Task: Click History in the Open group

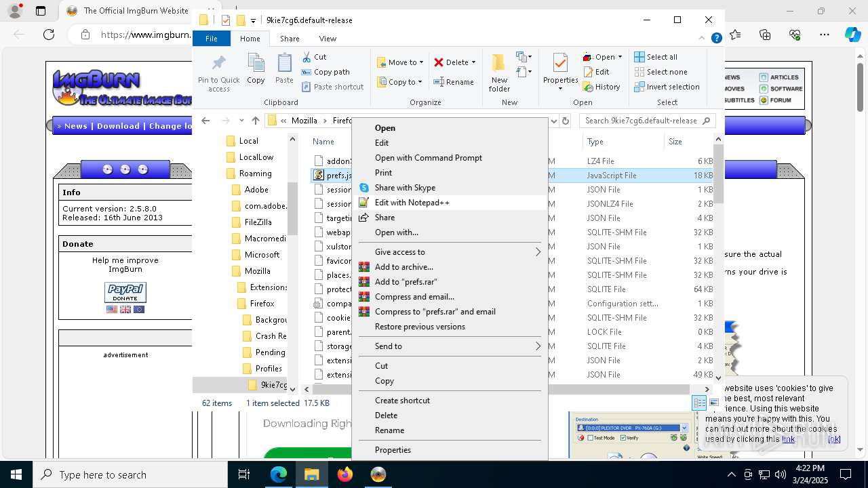Action: click(x=601, y=87)
